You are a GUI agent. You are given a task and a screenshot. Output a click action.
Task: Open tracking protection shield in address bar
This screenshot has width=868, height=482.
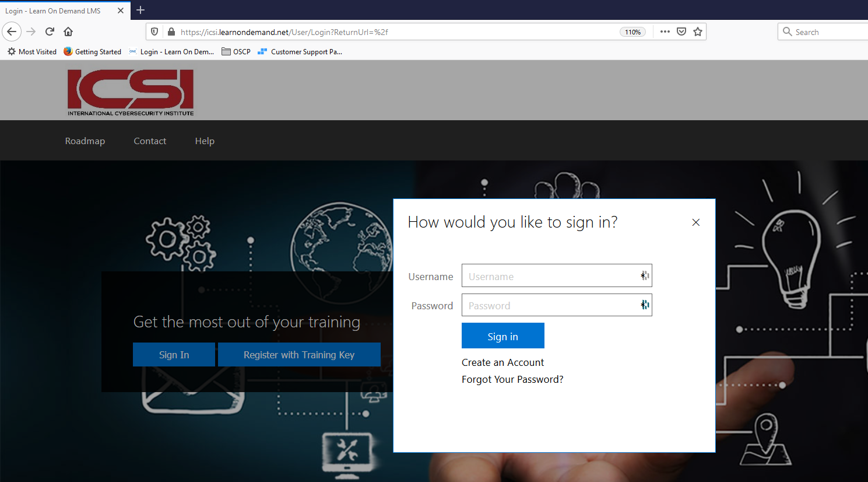tap(154, 32)
